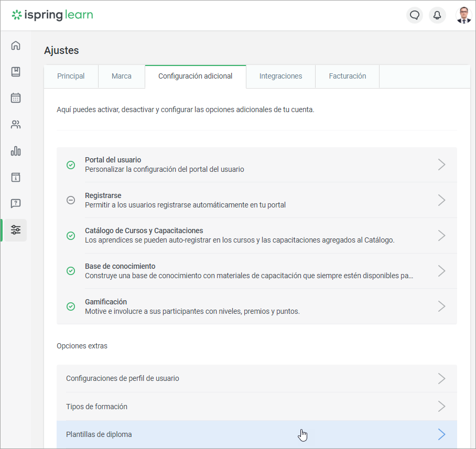This screenshot has width=476, height=449.
Task: Click the chat bubble icon in header
Action: coord(415,15)
